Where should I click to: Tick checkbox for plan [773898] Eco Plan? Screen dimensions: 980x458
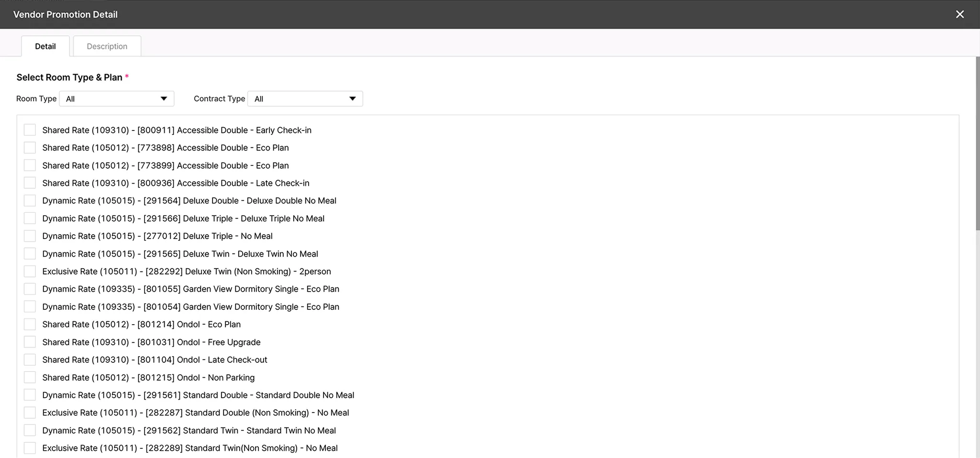point(30,148)
